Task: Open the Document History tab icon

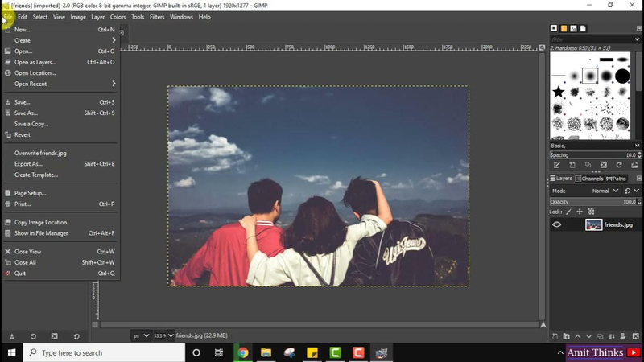Action: coord(583,28)
